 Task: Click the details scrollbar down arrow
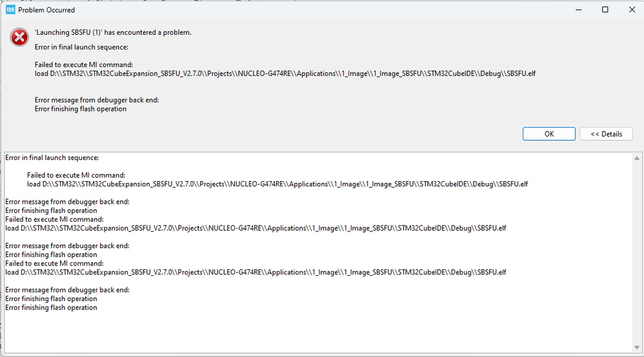637,347
